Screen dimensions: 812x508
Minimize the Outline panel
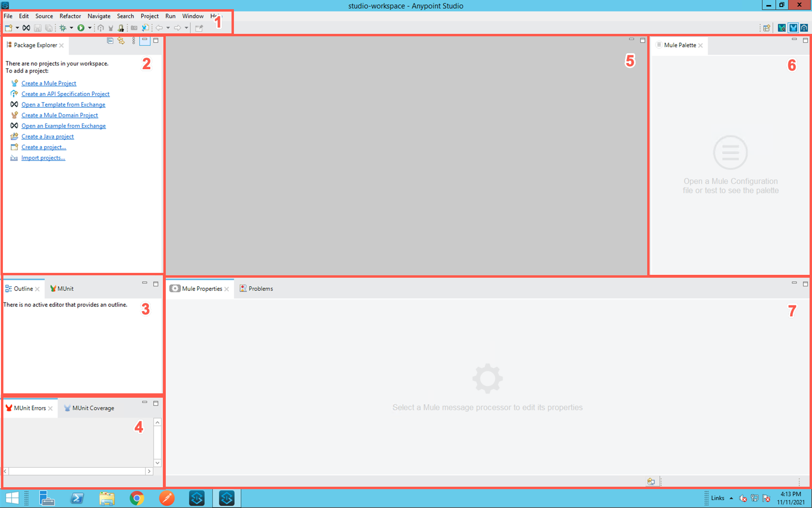tap(145, 283)
